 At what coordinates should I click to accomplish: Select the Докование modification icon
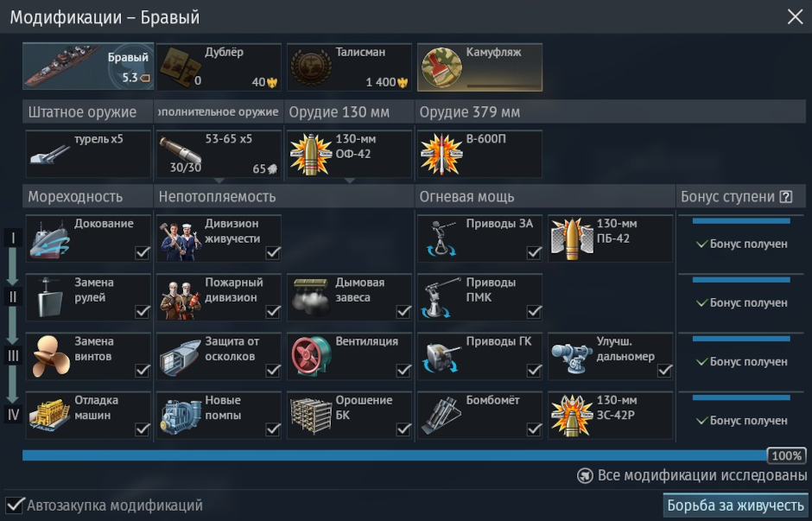tap(50, 238)
